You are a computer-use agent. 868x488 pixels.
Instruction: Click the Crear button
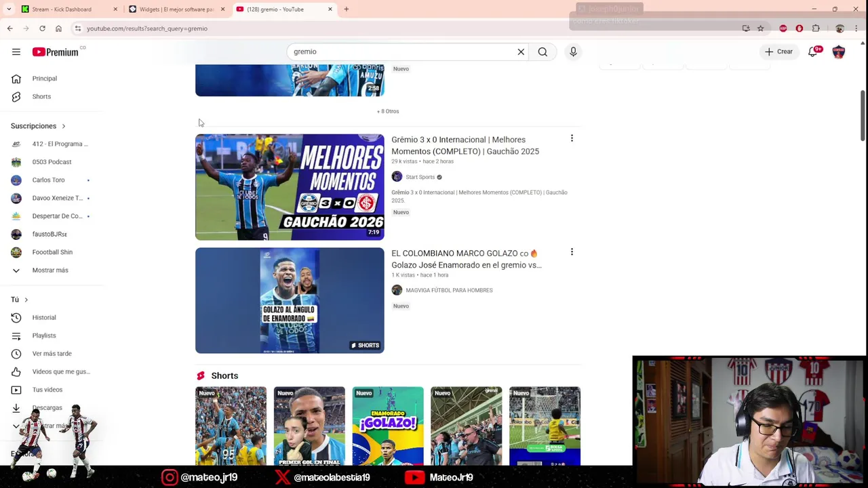pyautogui.click(x=778, y=52)
